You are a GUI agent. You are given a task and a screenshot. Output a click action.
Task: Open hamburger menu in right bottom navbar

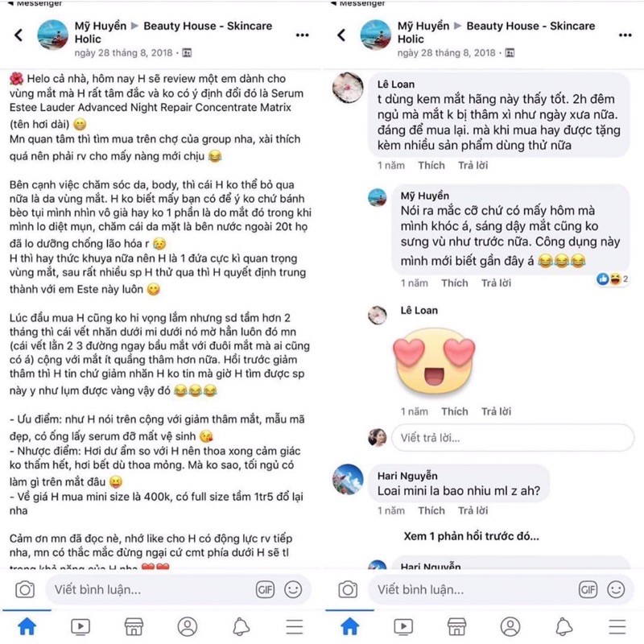[617, 627]
